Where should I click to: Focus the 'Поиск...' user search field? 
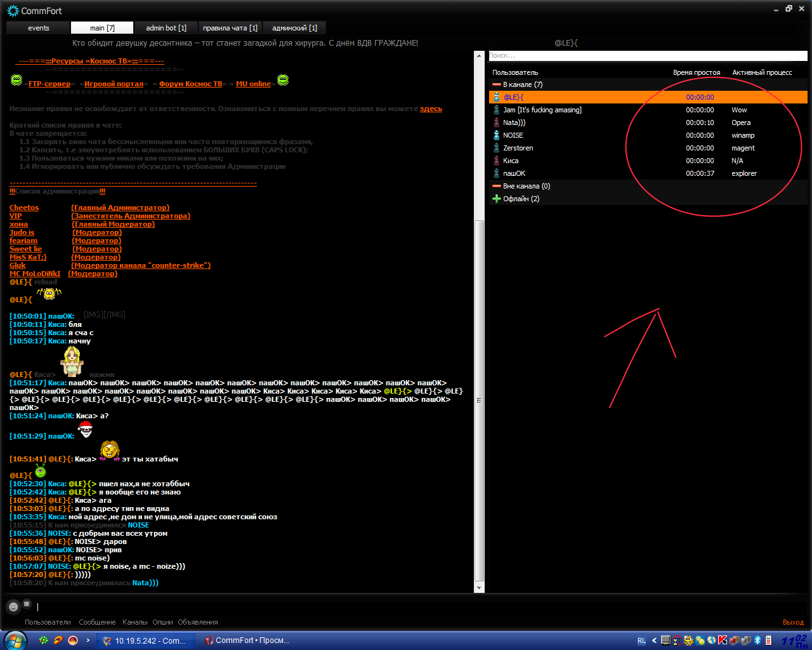(647, 56)
